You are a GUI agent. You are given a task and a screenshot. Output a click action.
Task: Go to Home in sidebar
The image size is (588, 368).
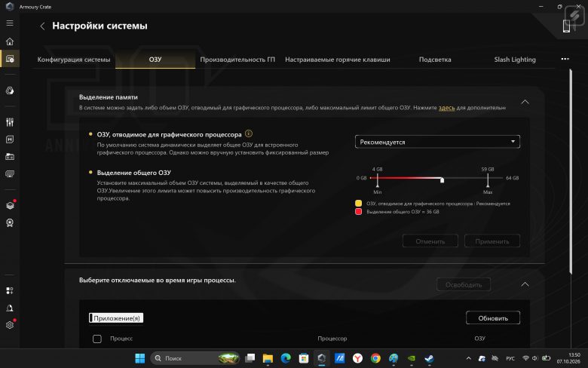10,41
